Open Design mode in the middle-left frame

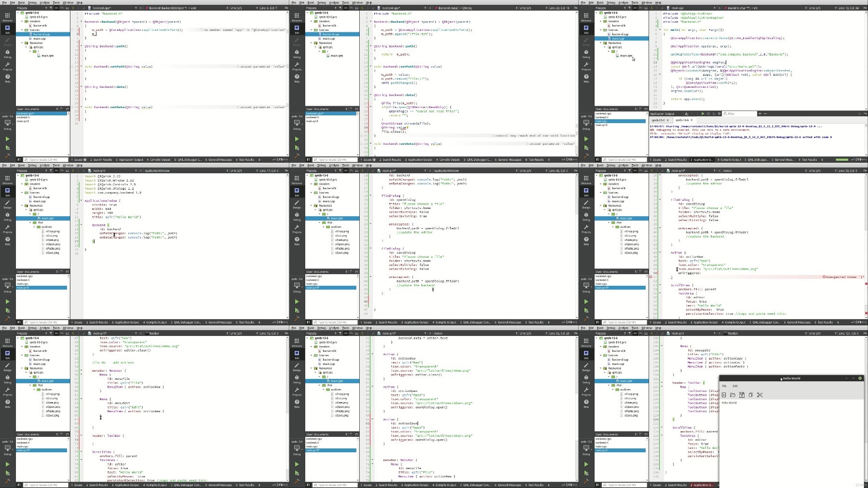click(x=7, y=204)
